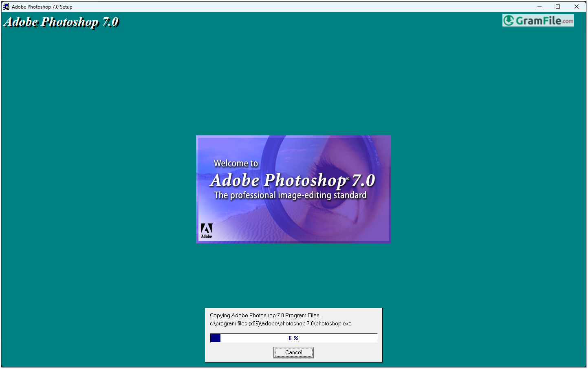
Task: Click the GramFile.com logo
Action: [x=538, y=20]
